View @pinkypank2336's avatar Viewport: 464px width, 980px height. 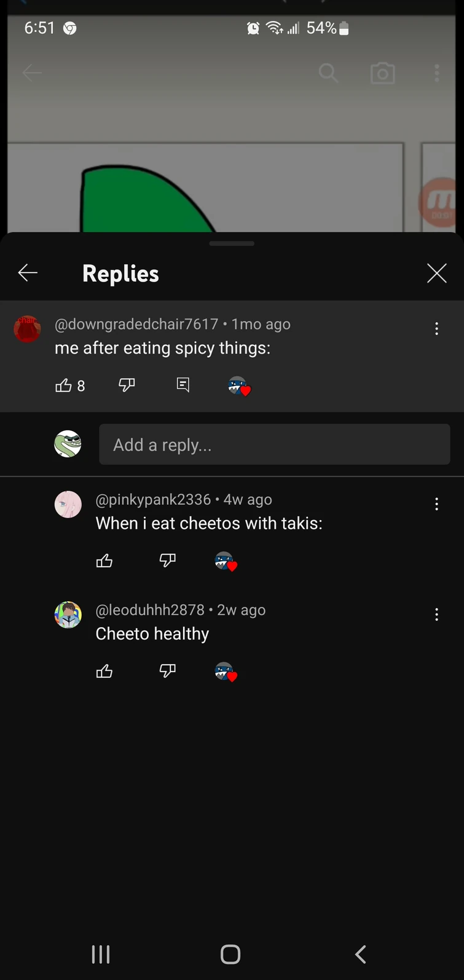[x=68, y=504]
